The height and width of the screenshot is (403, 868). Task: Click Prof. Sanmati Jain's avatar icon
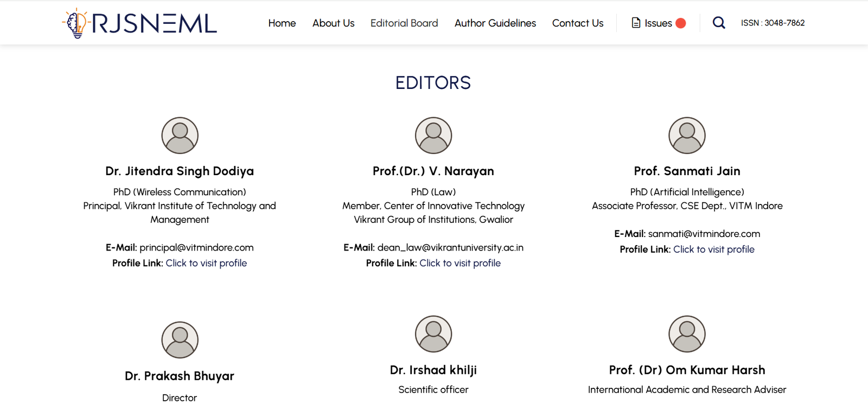tap(687, 136)
